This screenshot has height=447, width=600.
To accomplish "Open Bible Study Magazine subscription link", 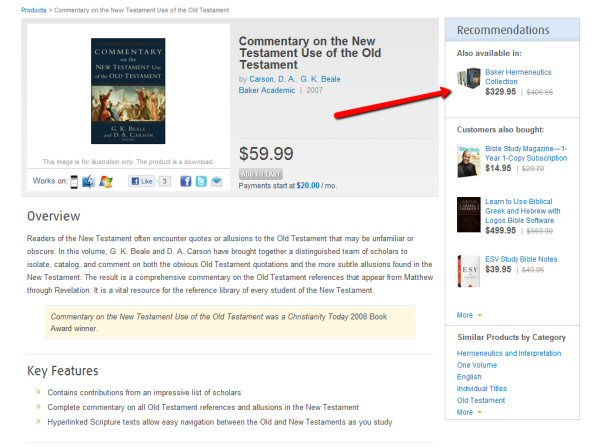I will (x=526, y=153).
